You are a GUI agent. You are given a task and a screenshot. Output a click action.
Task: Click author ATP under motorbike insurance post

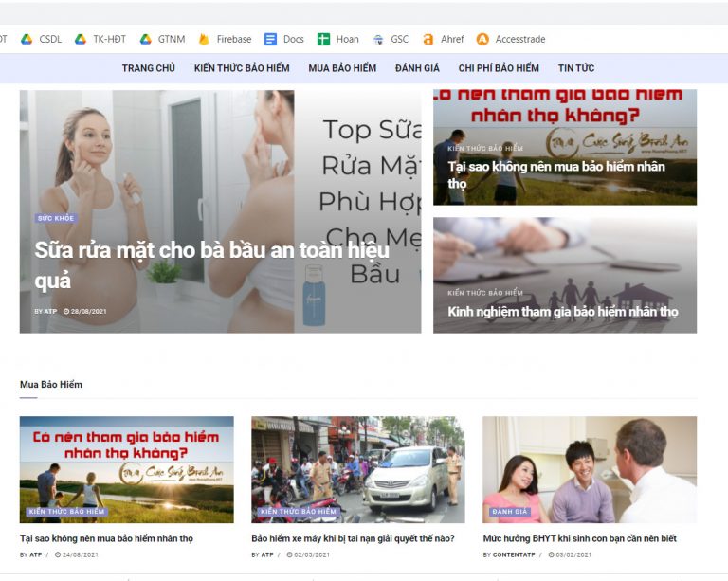click(267, 554)
